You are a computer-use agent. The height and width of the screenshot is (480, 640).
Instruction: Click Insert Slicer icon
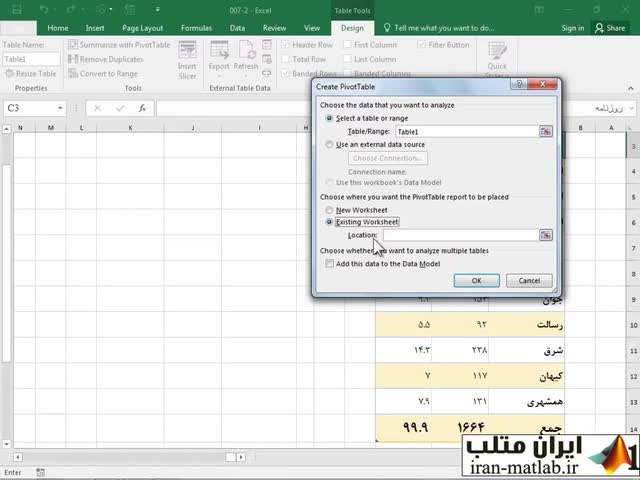click(187, 60)
